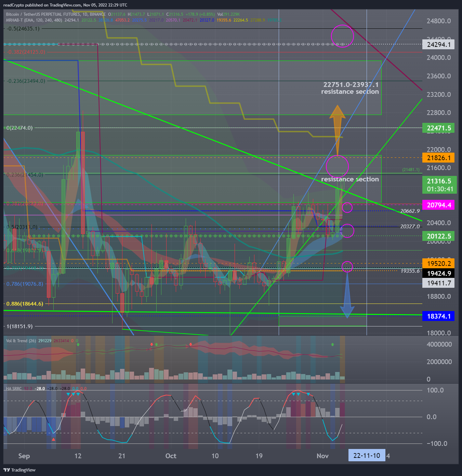The image size is (462, 476).
Task: Click the current price label 21316.5 with countdown
Action: [x=439, y=185]
